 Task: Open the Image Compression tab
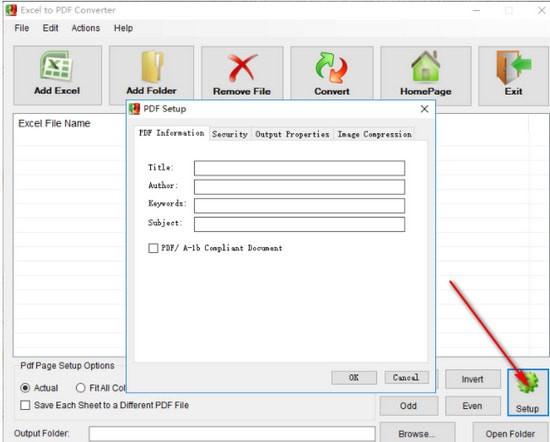click(374, 134)
